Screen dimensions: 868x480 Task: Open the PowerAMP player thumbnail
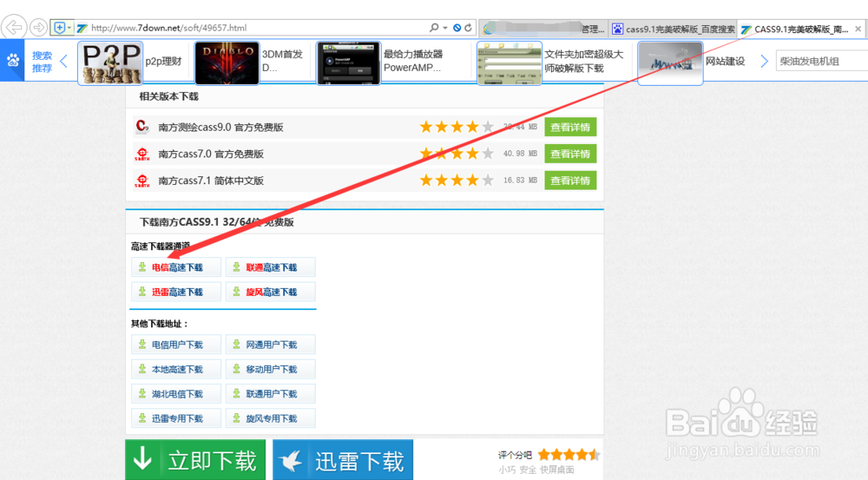348,63
